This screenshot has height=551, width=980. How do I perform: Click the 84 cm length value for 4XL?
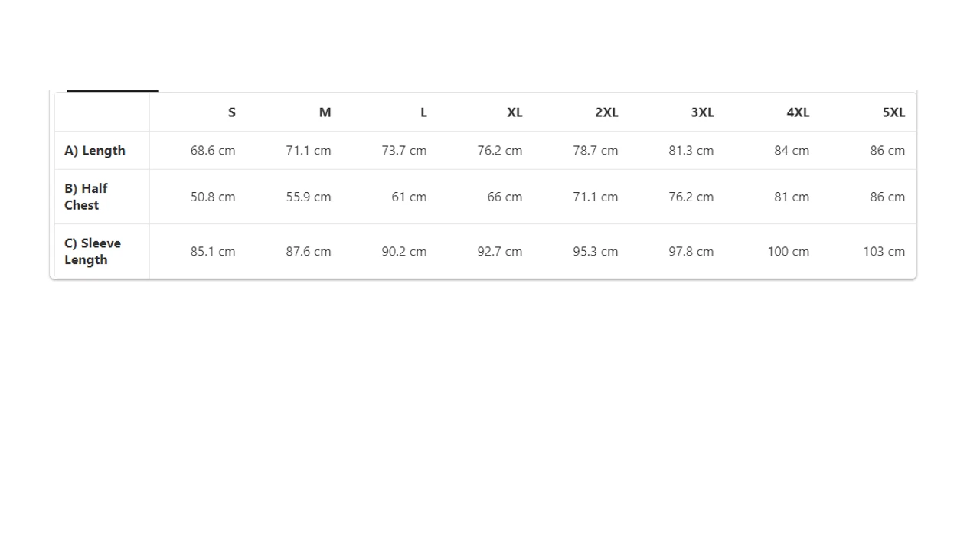point(792,151)
